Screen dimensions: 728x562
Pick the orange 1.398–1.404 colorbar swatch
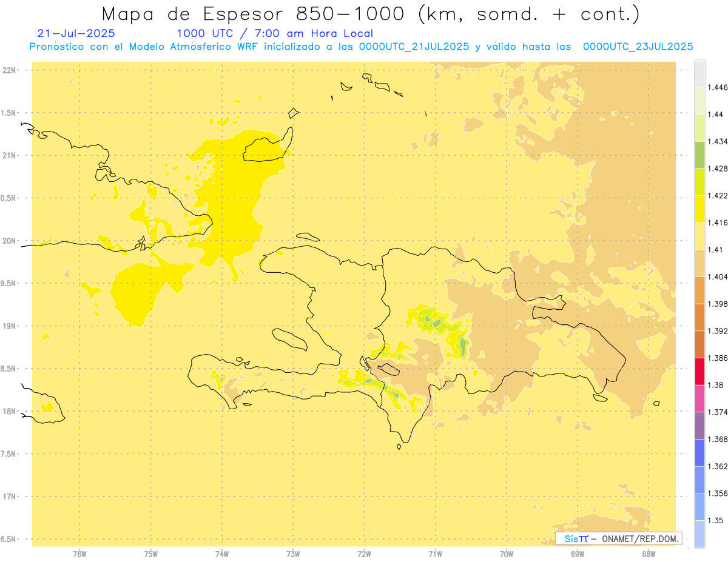click(699, 290)
